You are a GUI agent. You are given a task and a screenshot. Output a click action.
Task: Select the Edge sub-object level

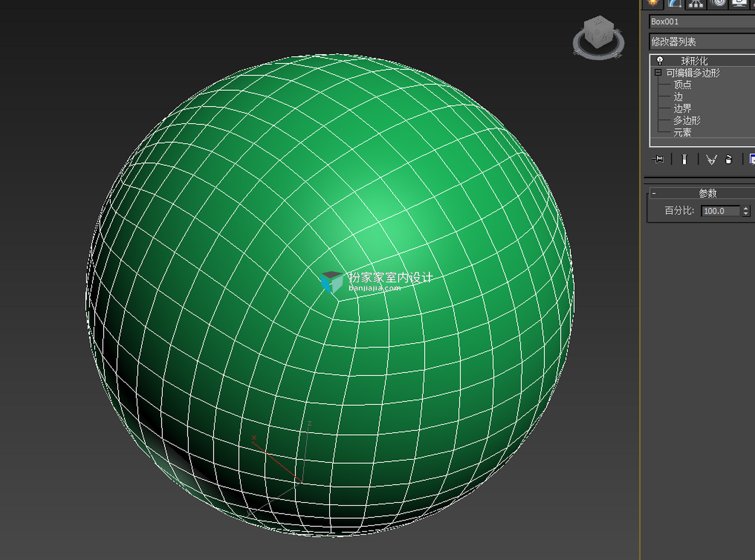tap(678, 97)
